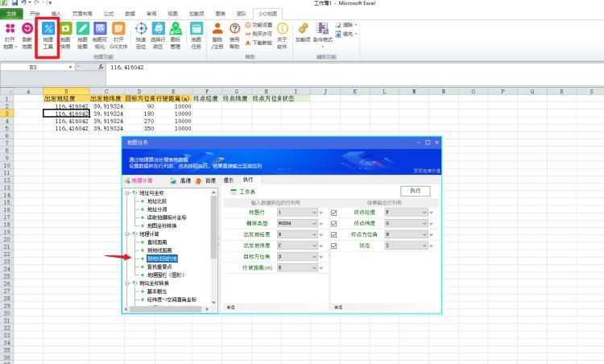
Task: Uncheck the 终点经度 output checkbox
Action: 334,213
